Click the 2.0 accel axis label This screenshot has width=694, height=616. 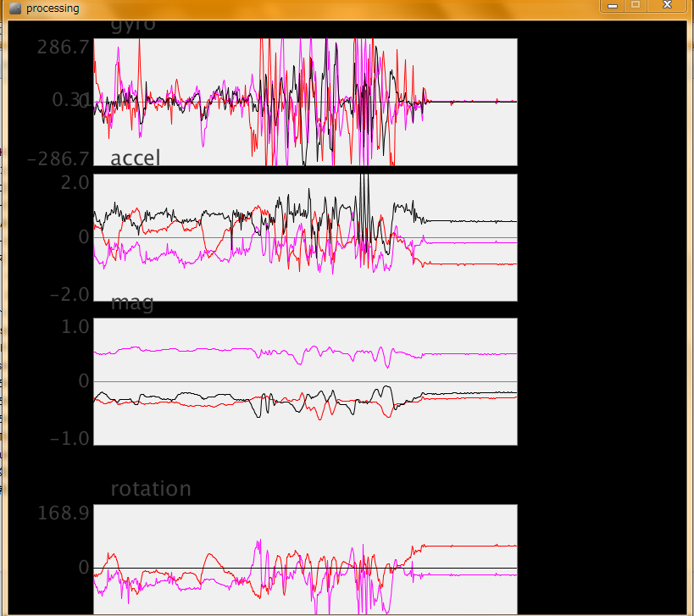(x=75, y=183)
